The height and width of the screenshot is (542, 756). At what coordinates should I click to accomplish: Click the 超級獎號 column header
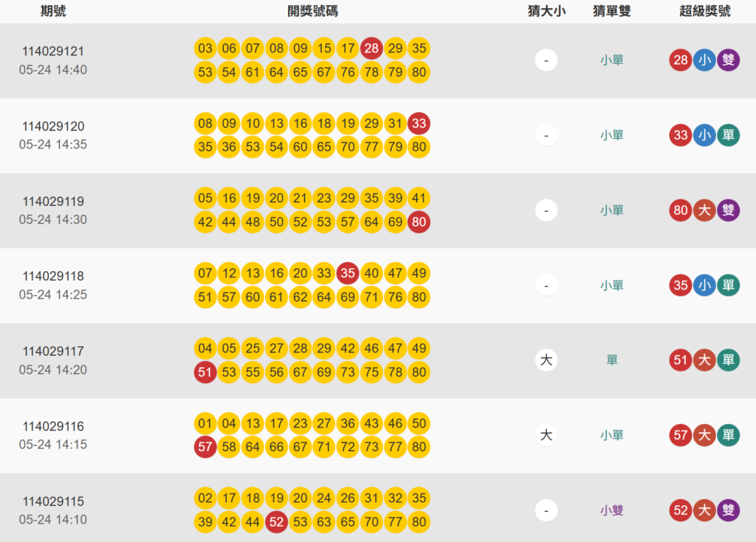coord(704,11)
